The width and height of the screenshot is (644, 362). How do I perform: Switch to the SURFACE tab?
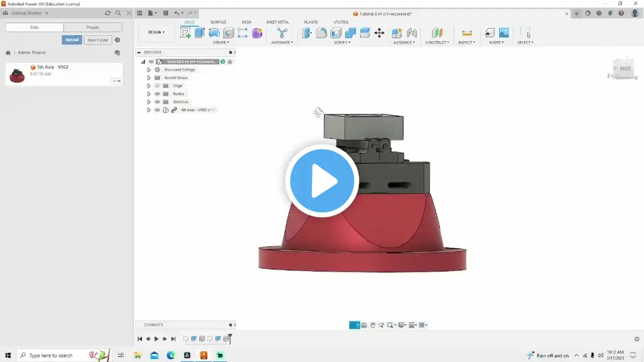click(x=218, y=22)
